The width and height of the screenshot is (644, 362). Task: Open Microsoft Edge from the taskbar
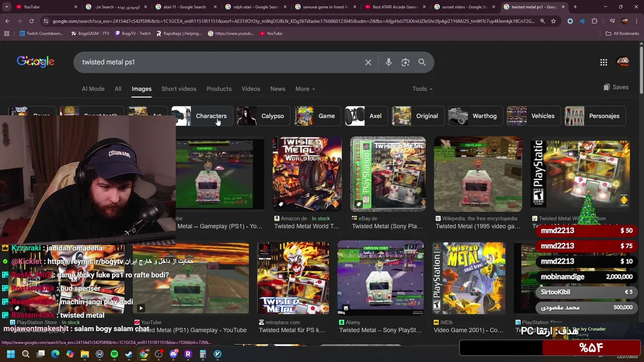[x=55, y=354]
